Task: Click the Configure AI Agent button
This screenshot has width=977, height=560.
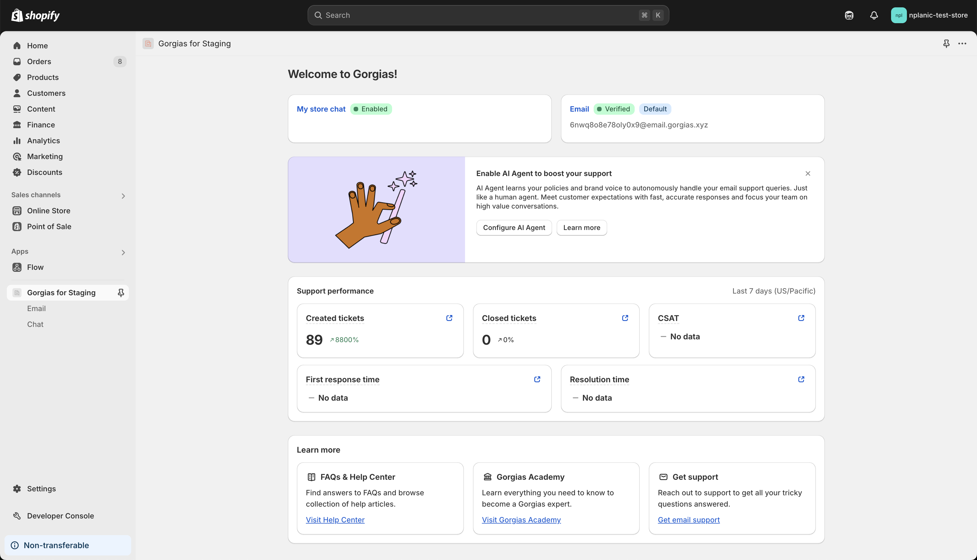Action: 514,228
